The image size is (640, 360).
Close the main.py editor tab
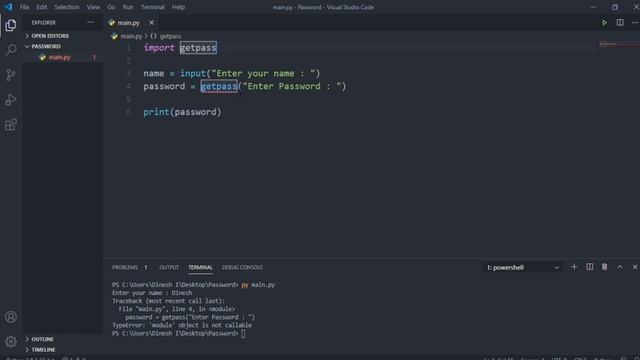151,23
